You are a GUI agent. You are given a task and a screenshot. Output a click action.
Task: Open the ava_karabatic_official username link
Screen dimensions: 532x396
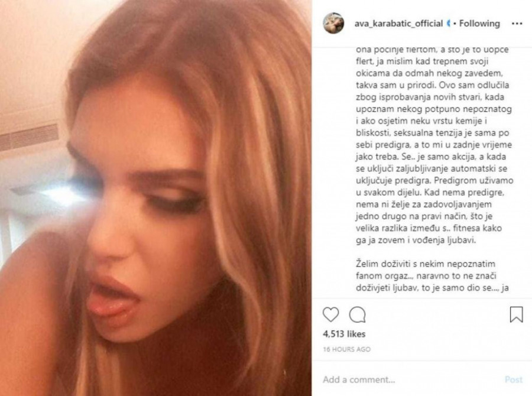click(398, 24)
